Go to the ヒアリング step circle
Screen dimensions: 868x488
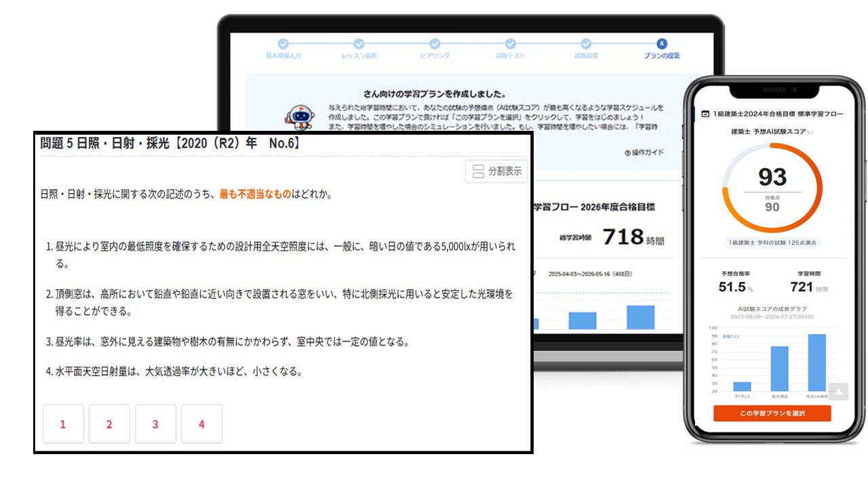(x=435, y=44)
